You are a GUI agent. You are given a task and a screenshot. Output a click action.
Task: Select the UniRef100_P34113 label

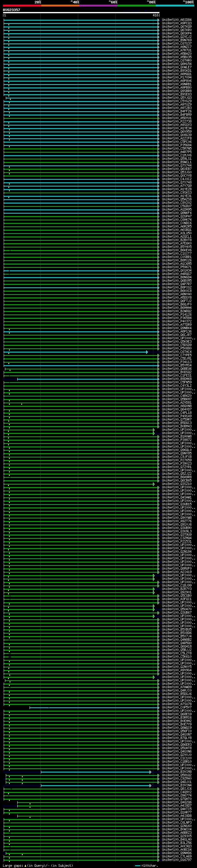click(177, 362)
